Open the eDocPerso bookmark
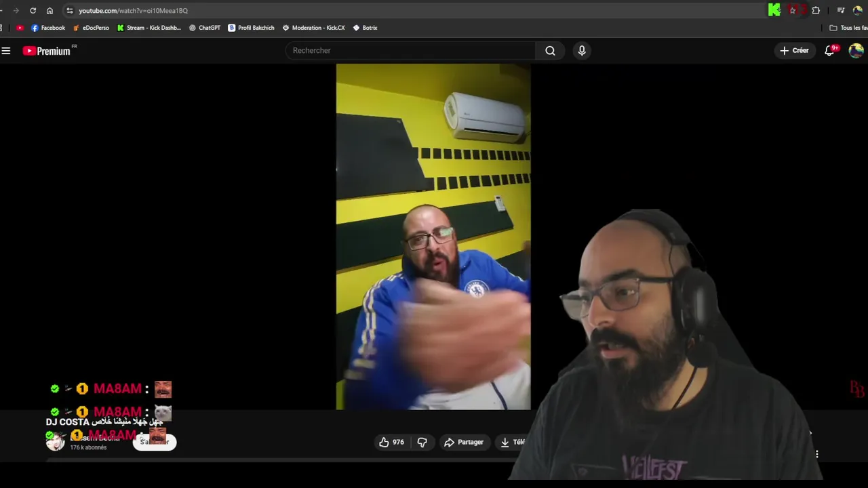 click(x=91, y=28)
